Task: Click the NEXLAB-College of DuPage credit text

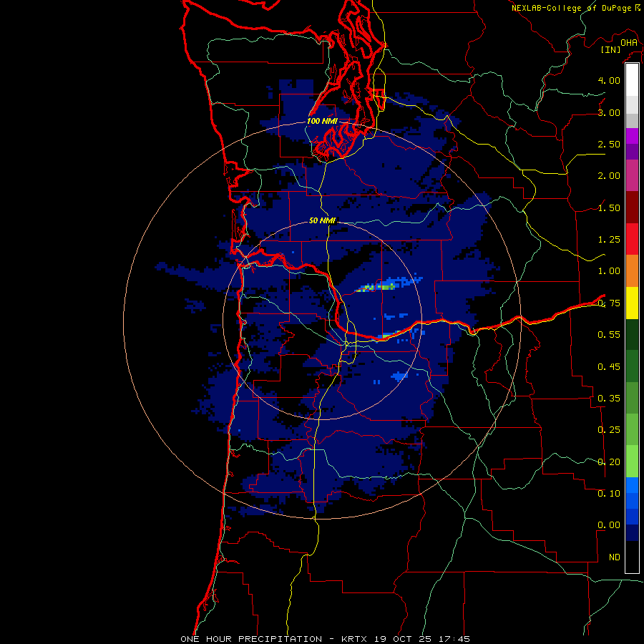Action: pyautogui.click(x=572, y=8)
